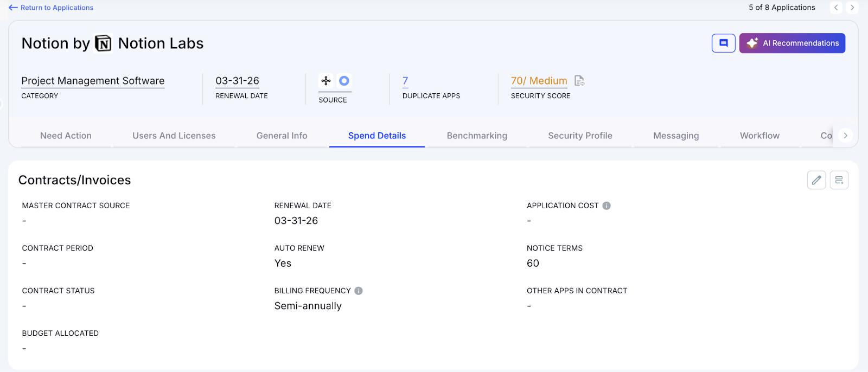
Task: Click the Notion by Notion Labs title
Action: 112,43
